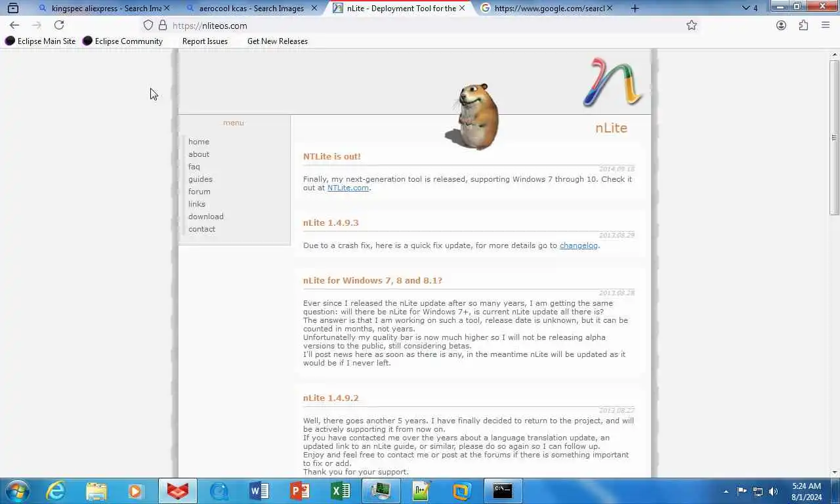This screenshot has height=504, width=840.
Task: Open the hamburger application menu
Action: [826, 25]
